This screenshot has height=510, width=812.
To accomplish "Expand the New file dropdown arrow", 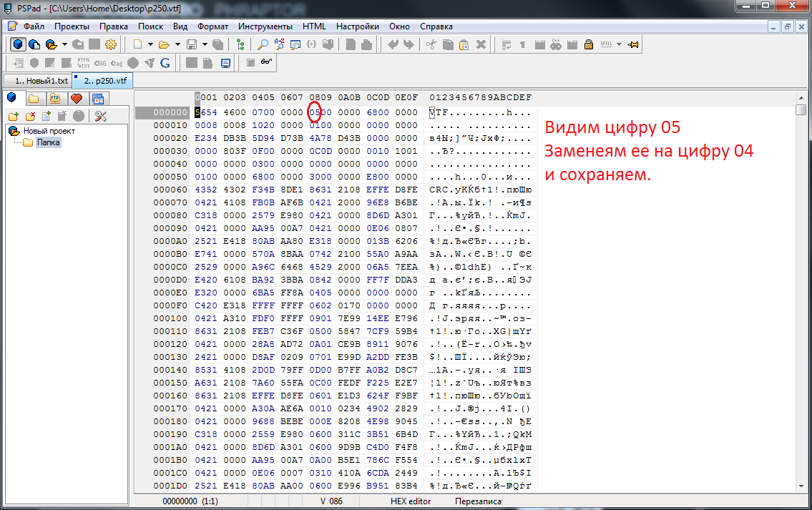I will pos(150,44).
